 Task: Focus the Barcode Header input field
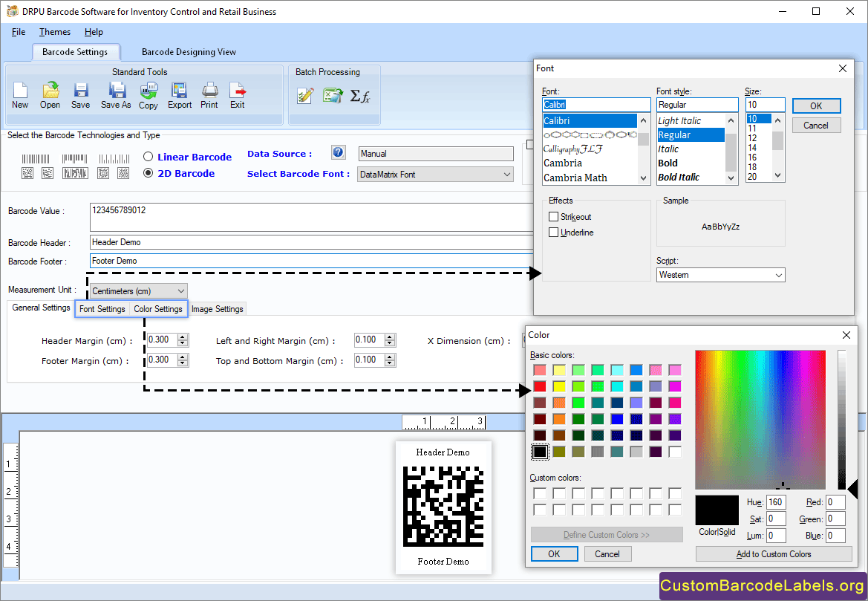point(311,242)
